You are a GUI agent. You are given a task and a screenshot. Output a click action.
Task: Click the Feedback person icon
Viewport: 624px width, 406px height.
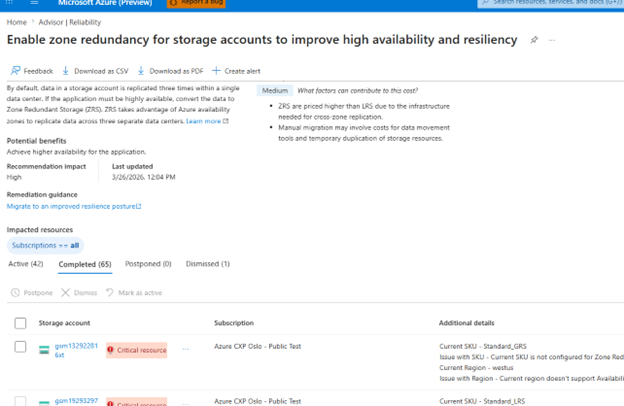point(15,71)
